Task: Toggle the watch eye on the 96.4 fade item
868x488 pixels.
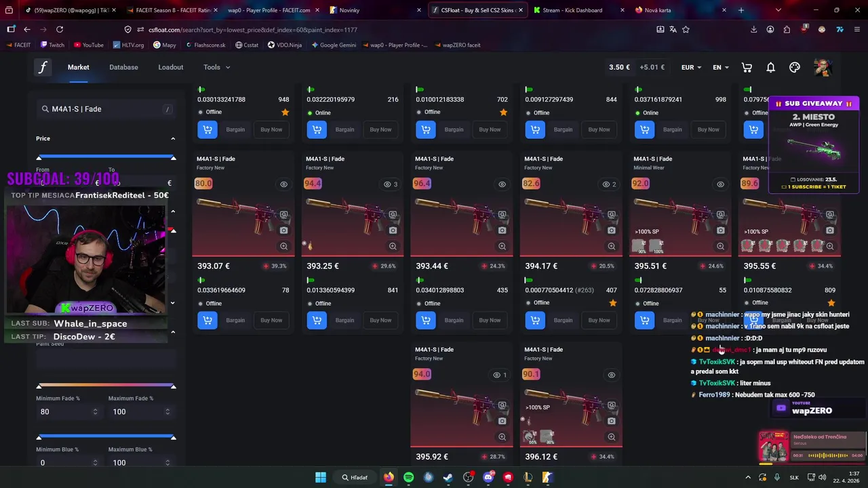Action: [x=502, y=184]
